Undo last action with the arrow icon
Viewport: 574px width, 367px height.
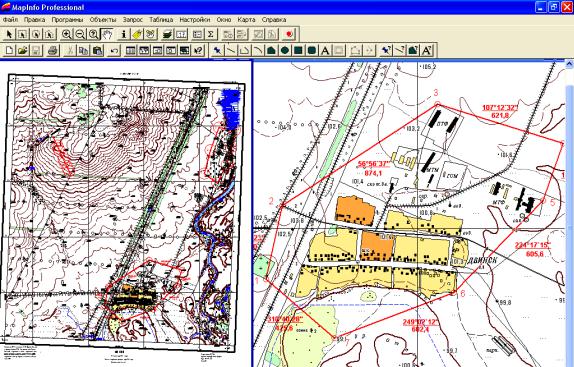(x=114, y=50)
